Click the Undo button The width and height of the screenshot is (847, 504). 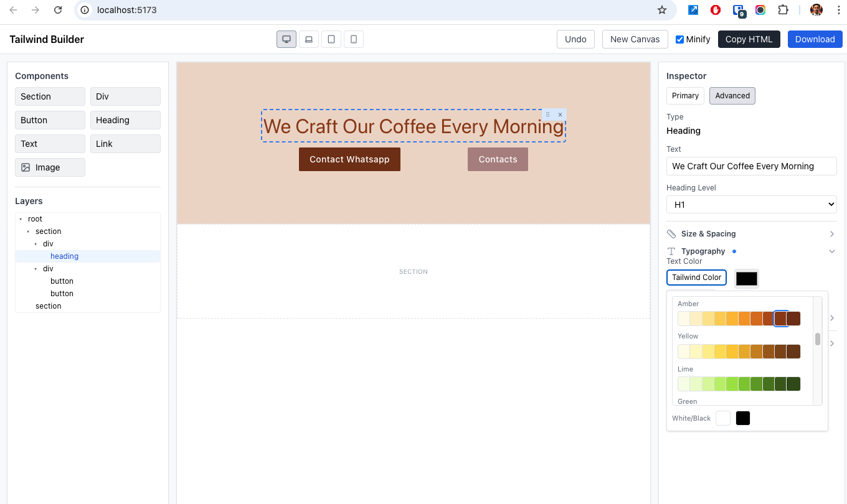click(x=575, y=39)
